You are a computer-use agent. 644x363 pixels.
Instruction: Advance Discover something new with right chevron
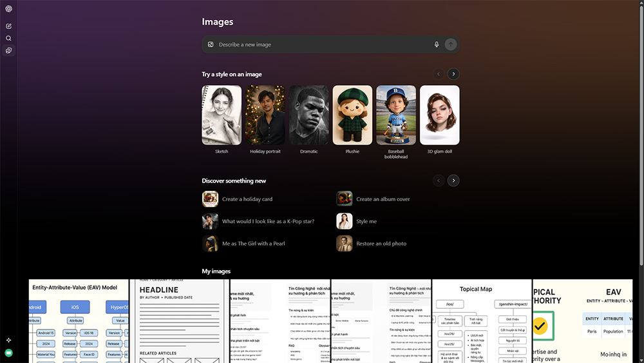click(x=453, y=181)
